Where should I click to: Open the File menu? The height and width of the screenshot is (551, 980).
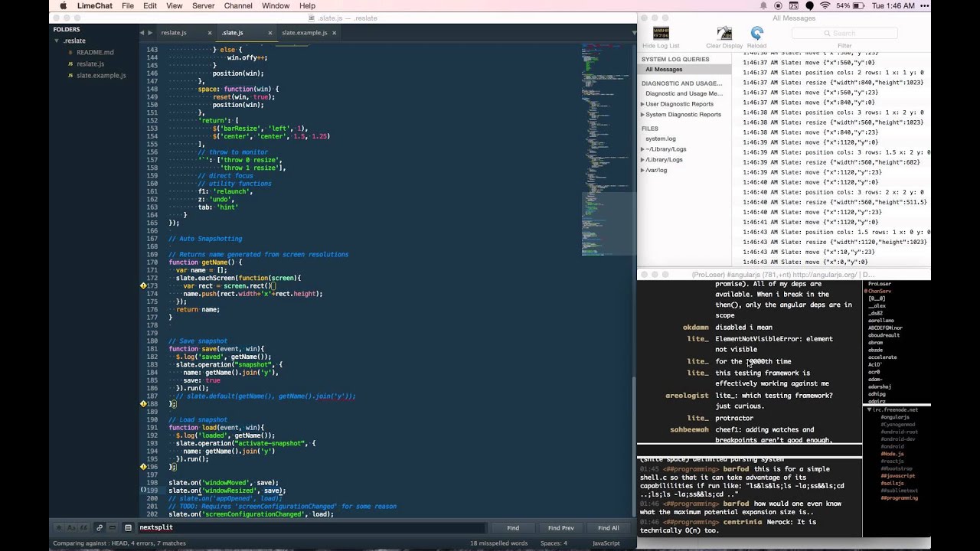(128, 5)
